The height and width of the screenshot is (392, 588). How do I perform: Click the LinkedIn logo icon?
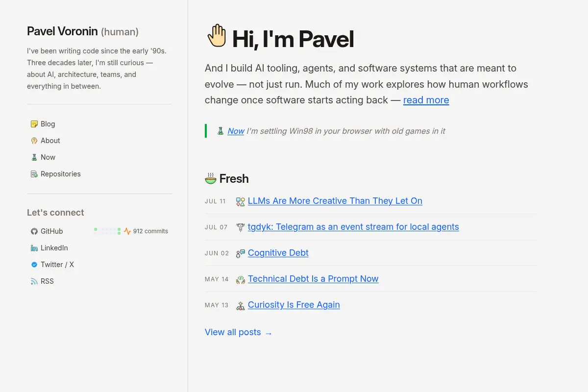click(34, 248)
